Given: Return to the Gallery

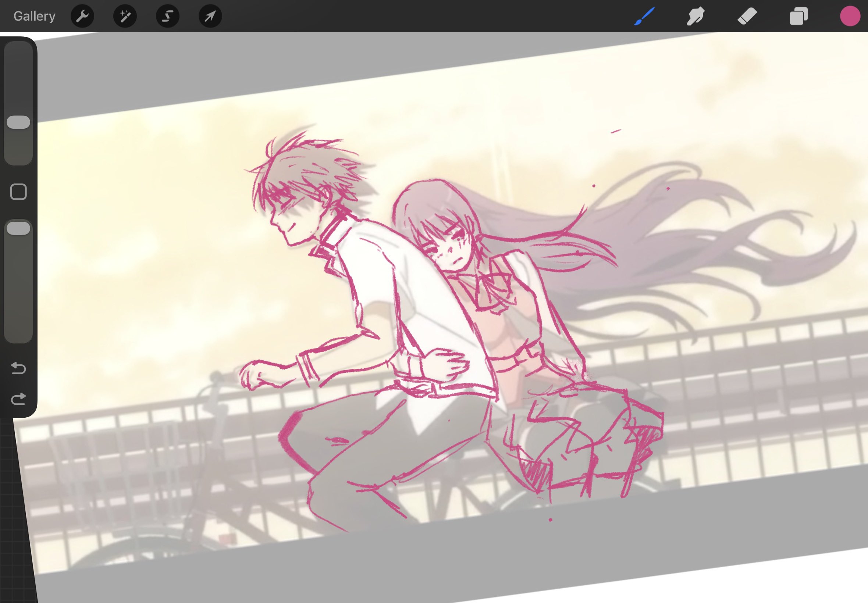Looking at the screenshot, I should (34, 16).
